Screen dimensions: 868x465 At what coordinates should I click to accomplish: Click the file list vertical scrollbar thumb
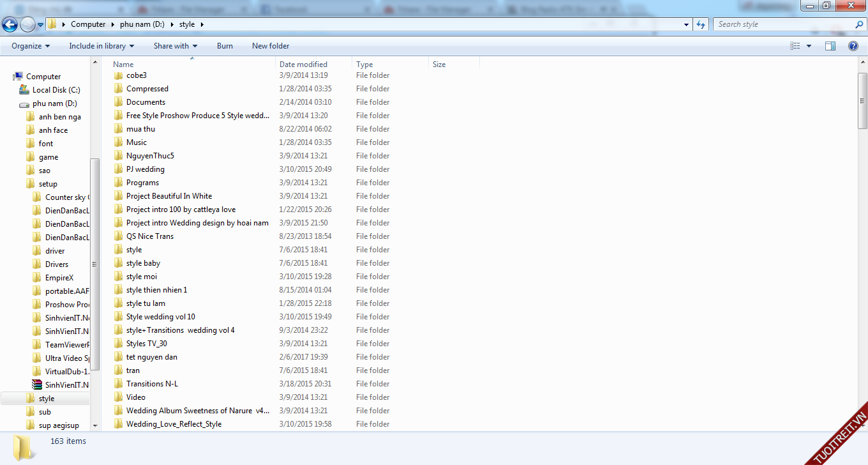(862, 100)
